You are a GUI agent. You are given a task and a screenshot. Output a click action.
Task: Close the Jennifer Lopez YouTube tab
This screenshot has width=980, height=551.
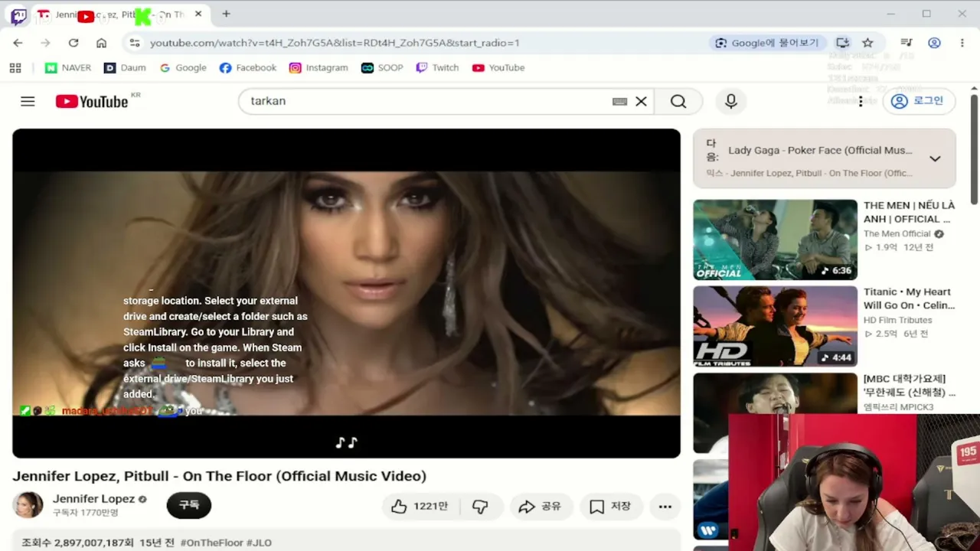pos(198,14)
